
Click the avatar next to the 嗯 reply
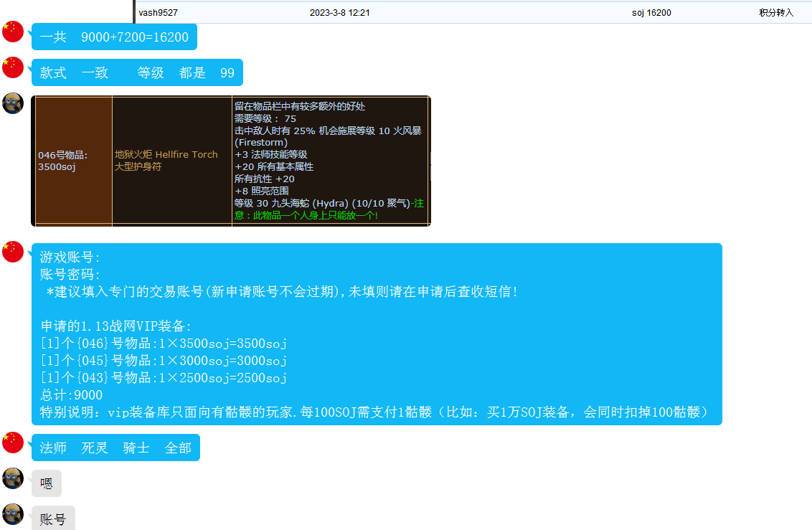coord(13,478)
